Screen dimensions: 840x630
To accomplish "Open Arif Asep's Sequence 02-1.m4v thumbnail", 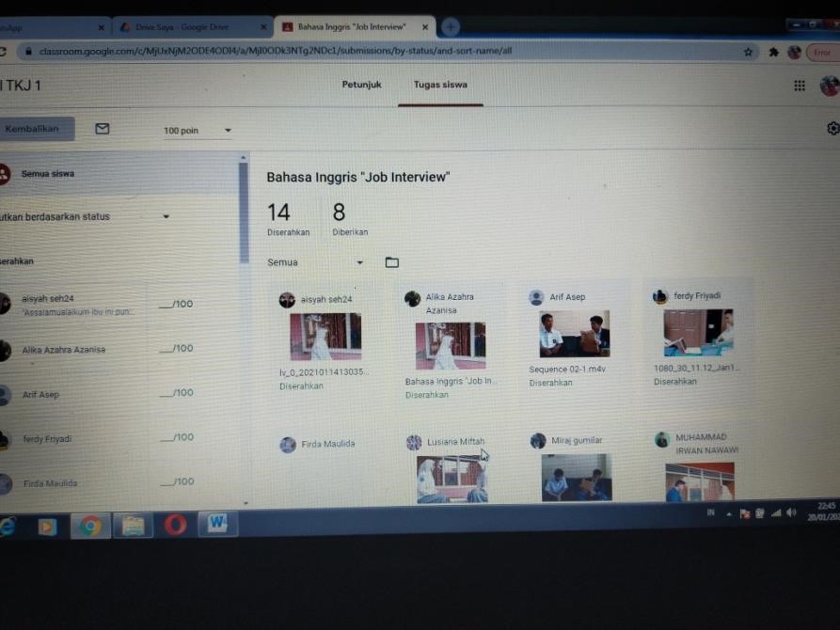I will pyautogui.click(x=575, y=333).
